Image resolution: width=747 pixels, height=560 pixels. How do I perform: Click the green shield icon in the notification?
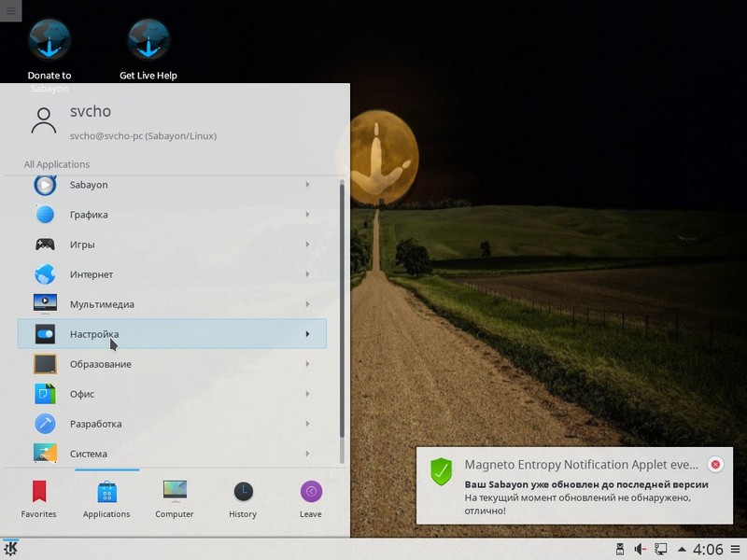(x=441, y=471)
